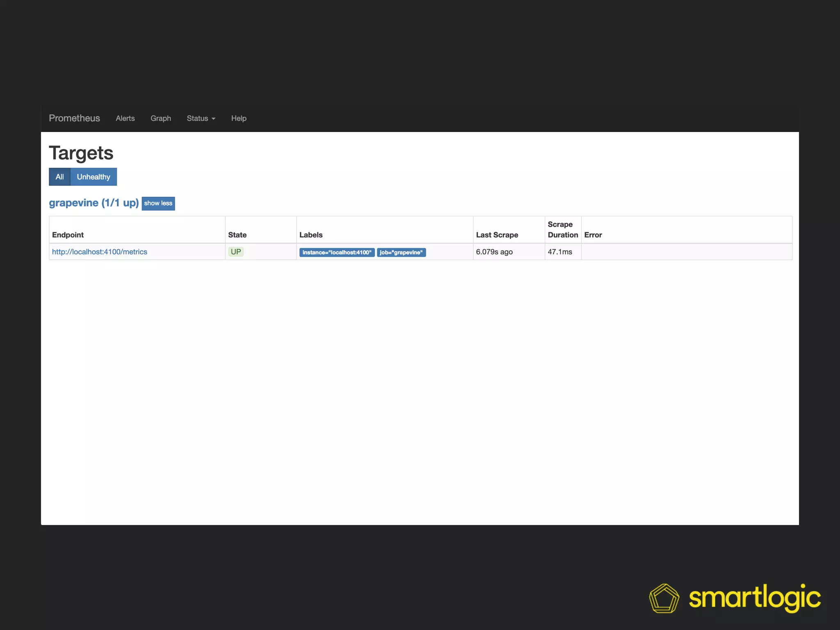Select the All targets filter
Image resolution: width=840 pixels, height=630 pixels.
[x=59, y=177]
